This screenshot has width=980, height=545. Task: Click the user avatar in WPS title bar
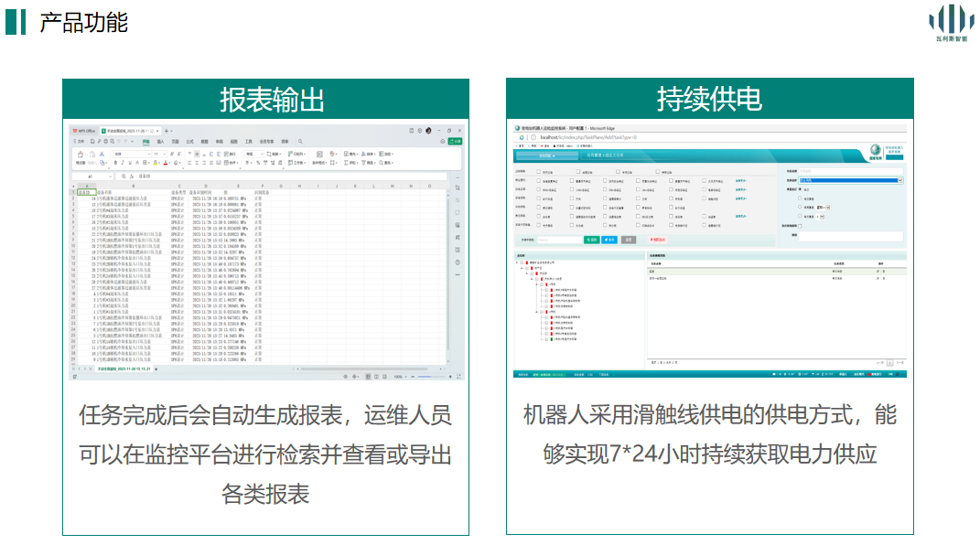[428, 131]
